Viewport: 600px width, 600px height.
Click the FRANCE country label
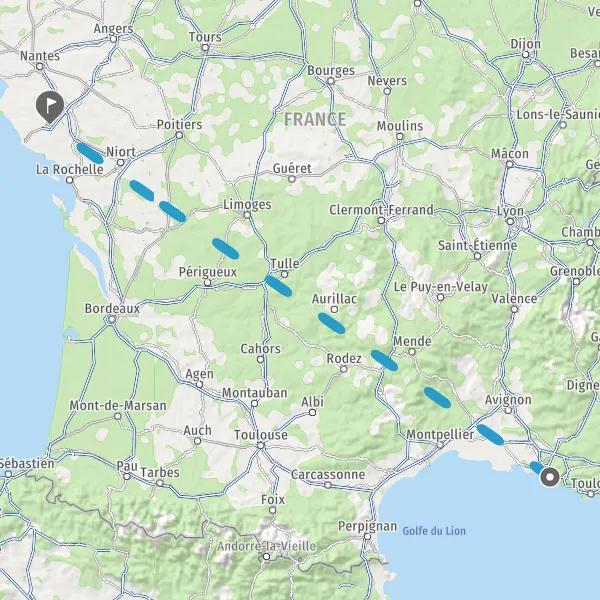click(315, 119)
